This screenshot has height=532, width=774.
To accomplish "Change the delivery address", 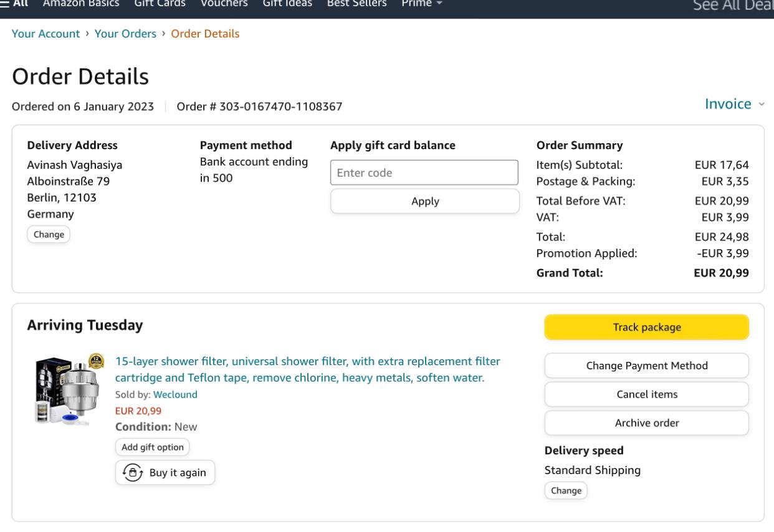I will click(x=49, y=234).
